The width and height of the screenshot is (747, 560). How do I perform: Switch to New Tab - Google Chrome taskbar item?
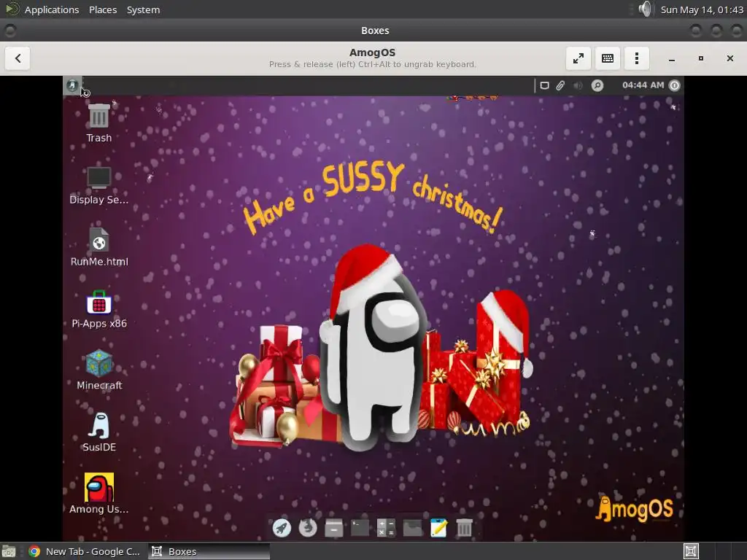[85, 551]
